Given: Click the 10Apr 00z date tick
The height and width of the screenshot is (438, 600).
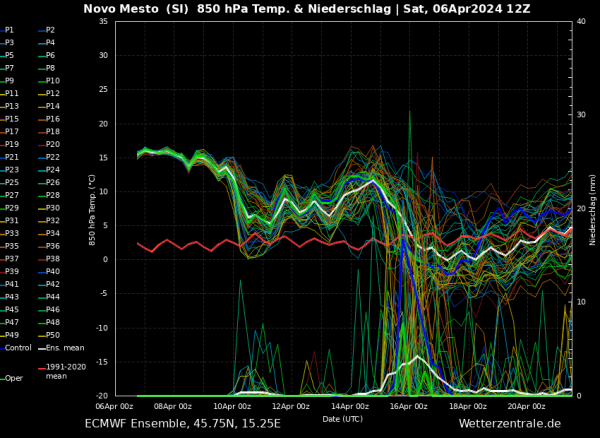Looking at the screenshot, I should (232, 406).
